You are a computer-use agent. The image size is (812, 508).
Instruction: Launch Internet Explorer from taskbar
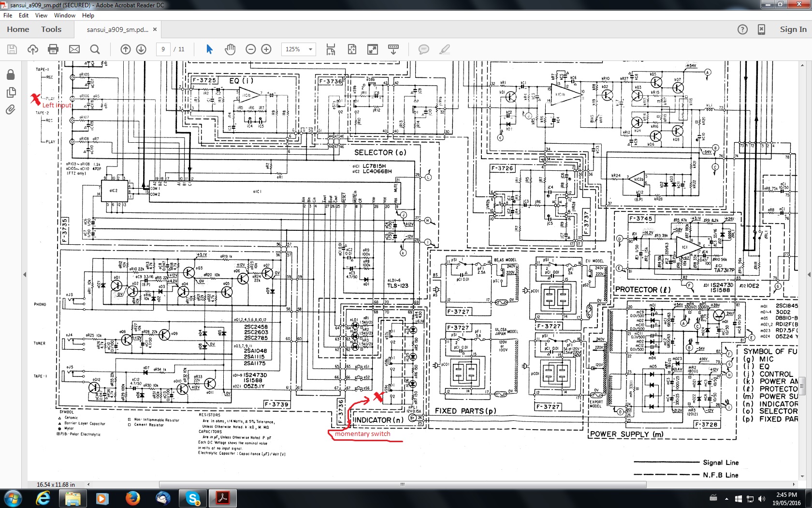pos(43,498)
